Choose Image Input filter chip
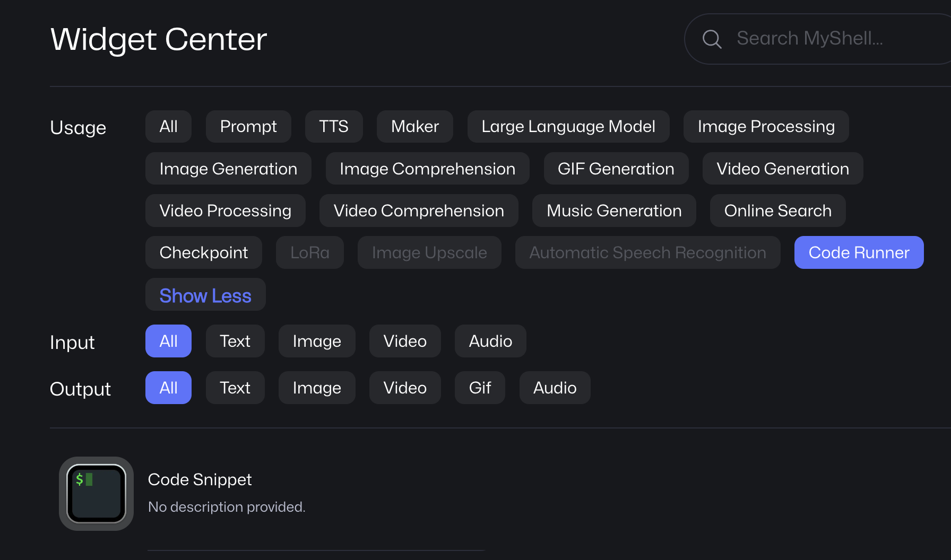Image resolution: width=951 pixels, height=560 pixels. 316,341
